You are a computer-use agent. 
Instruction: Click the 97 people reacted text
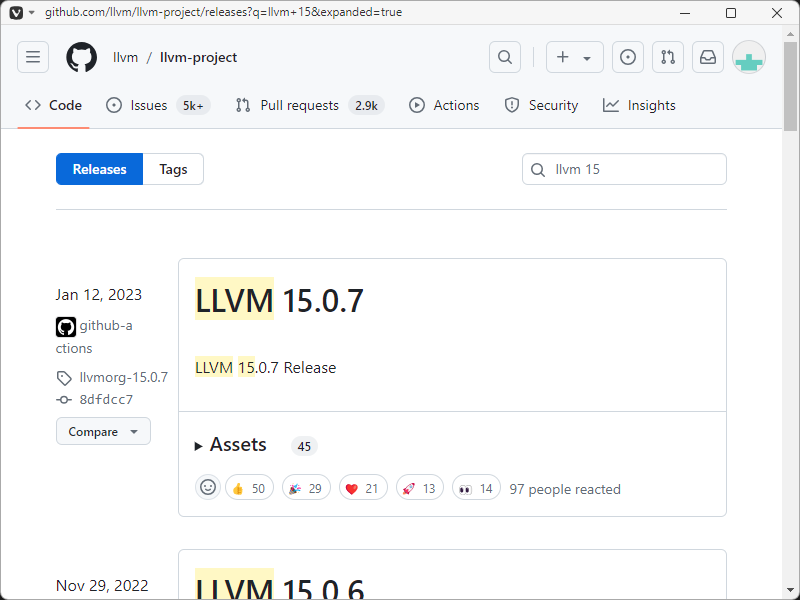click(x=565, y=489)
